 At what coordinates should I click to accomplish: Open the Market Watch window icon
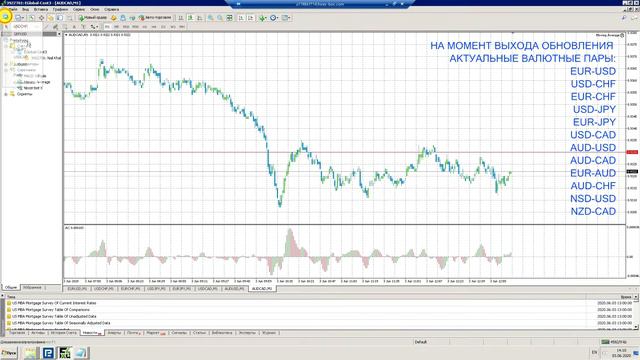point(31,18)
